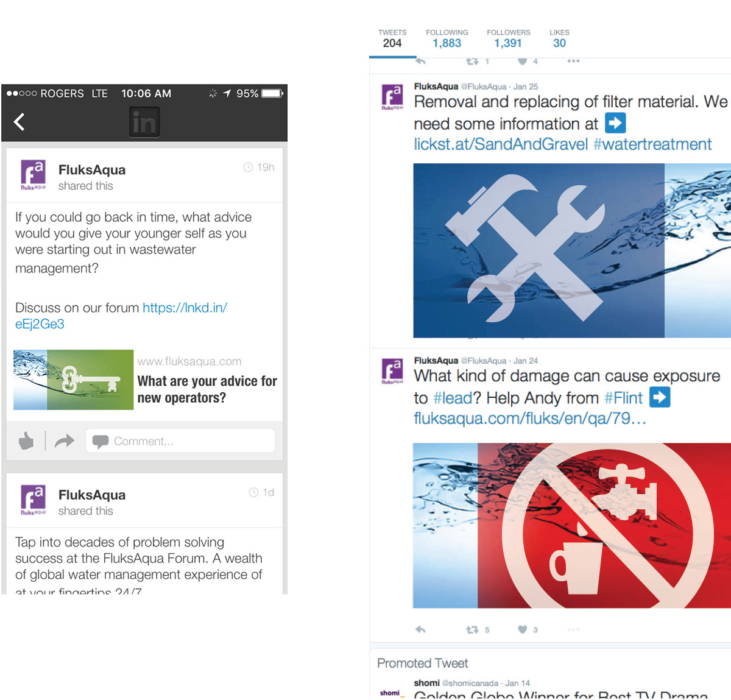Tap the battery icon in the phone status bar

[x=272, y=93]
